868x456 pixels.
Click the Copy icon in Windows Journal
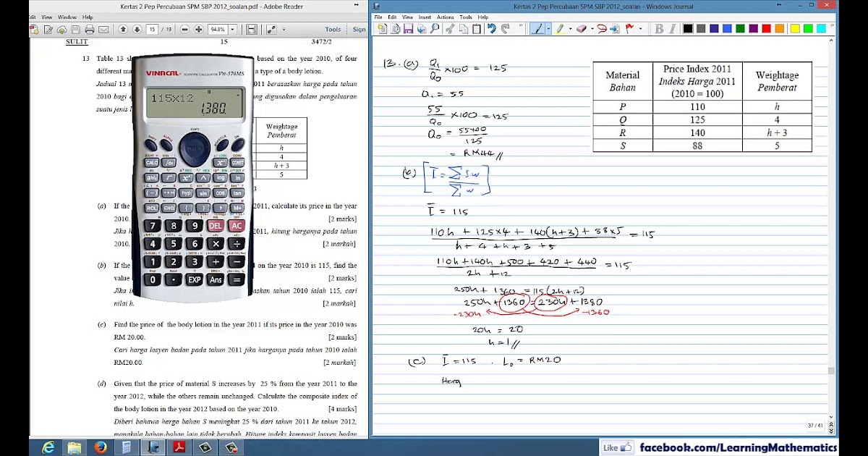click(464, 29)
